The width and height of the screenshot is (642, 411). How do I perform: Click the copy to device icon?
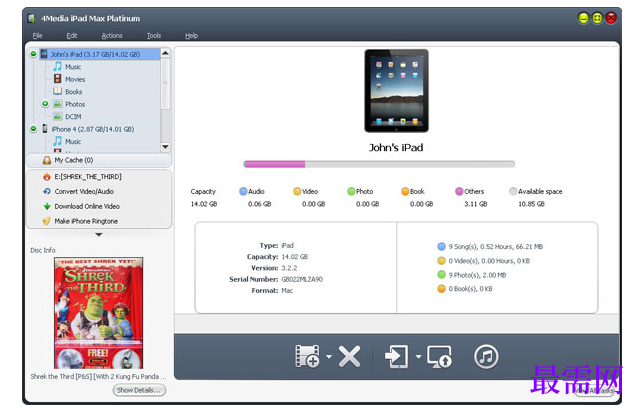click(x=396, y=357)
